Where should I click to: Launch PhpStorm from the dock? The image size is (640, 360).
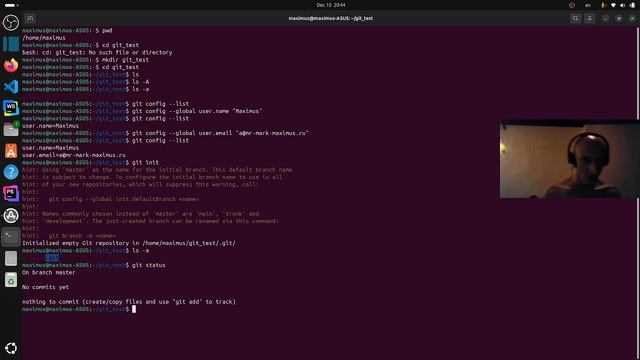[x=11, y=193]
